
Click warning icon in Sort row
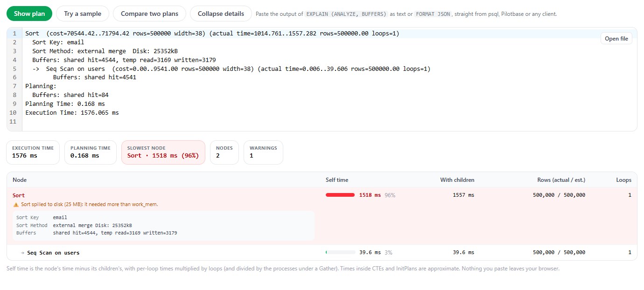pos(15,204)
